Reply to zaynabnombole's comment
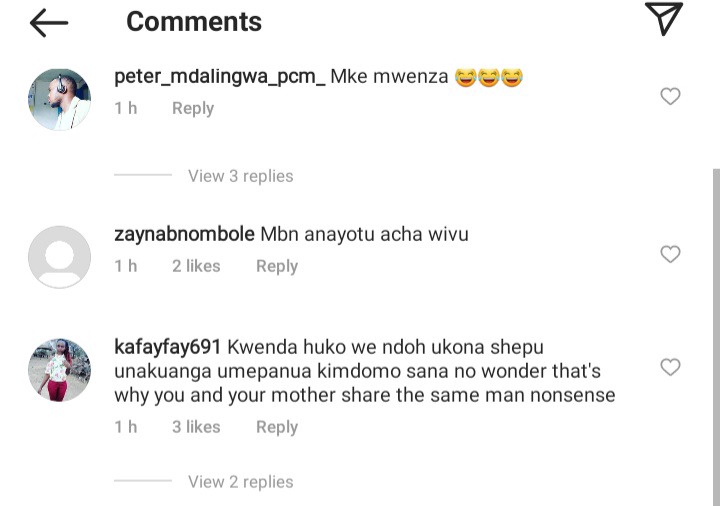The height and width of the screenshot is (506, 720). pyautogui.click(x=277, y=266)
